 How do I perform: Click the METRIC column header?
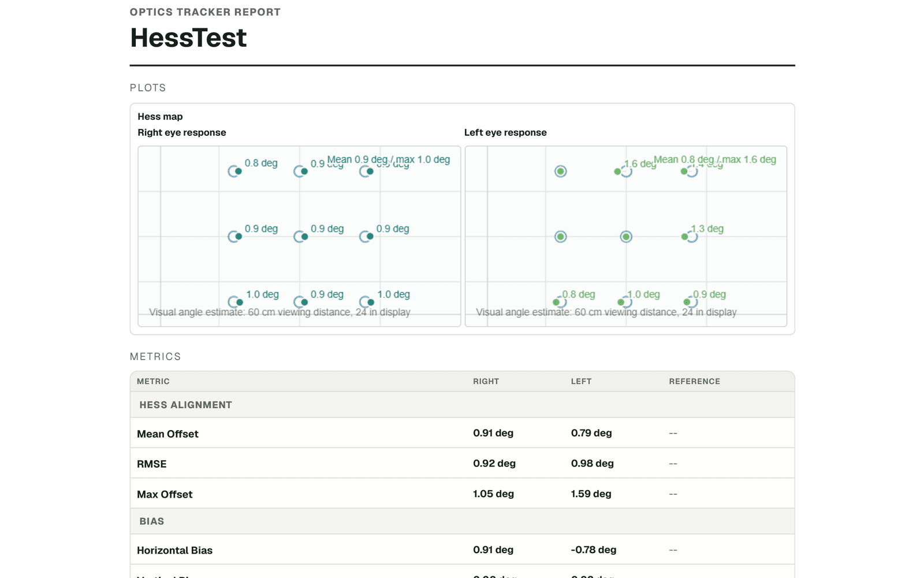[x=153, y=381]
